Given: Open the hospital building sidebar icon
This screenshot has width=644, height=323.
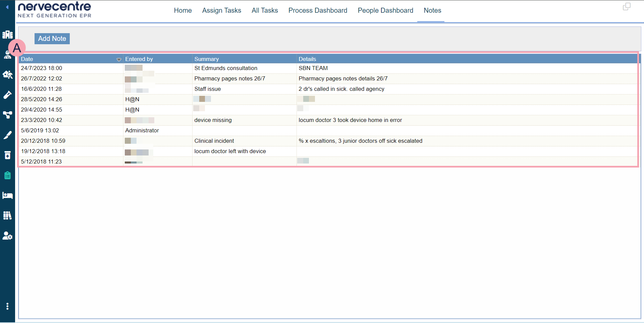Looking at the screenshot, I should pyautogui.click(x=7, y=35).
